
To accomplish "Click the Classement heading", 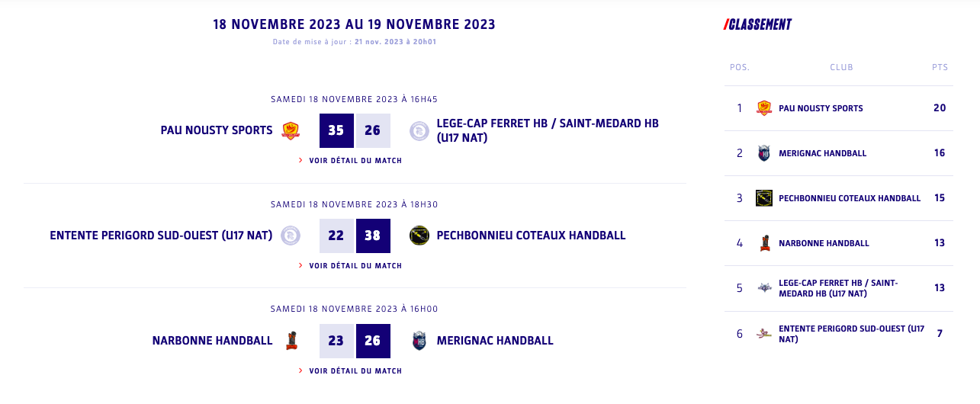I will (x=759, y=25).
